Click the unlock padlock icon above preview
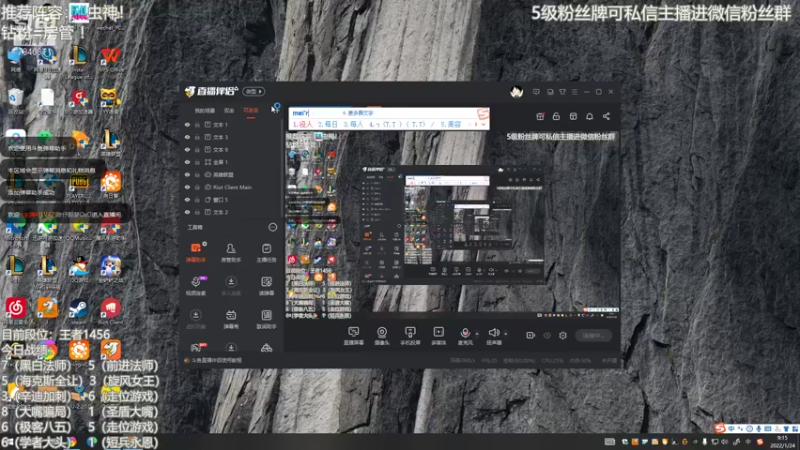This screenshot has width=800, height=450. click(x=556, y=116)
